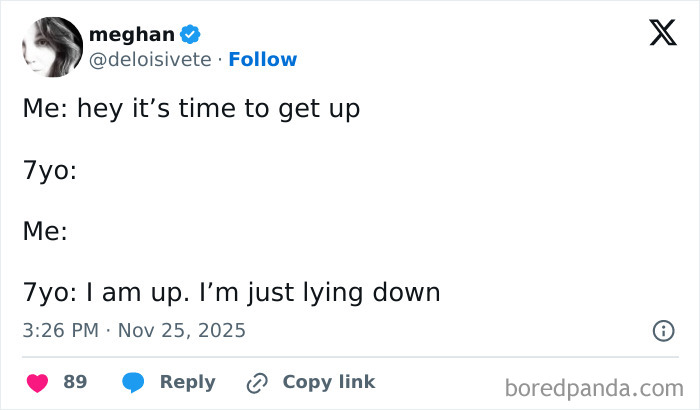Click the 89 likes count
700x410 pixels.
pos(75,382)
